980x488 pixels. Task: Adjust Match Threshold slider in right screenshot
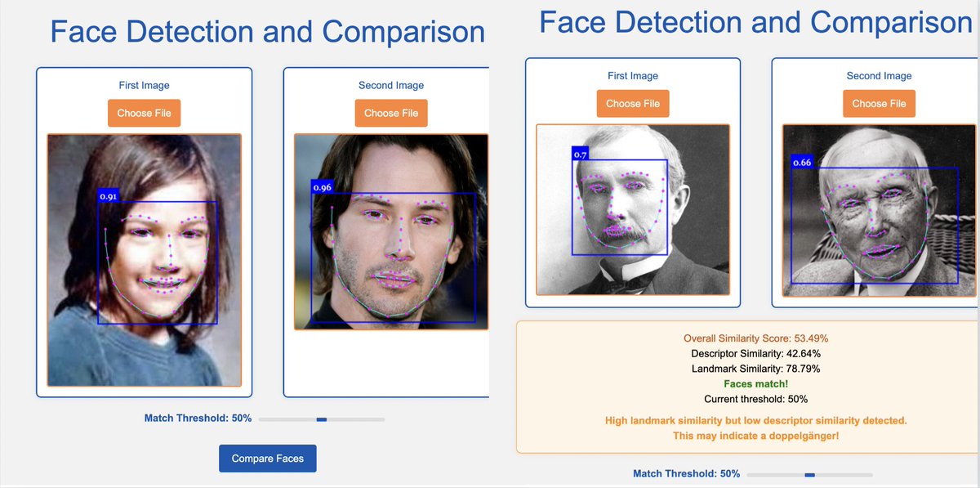coord(809,474)
